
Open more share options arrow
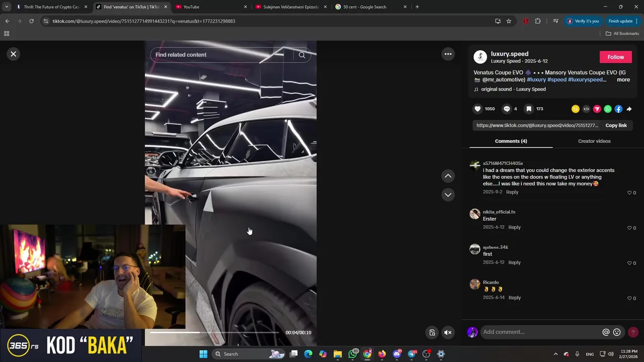629,109
